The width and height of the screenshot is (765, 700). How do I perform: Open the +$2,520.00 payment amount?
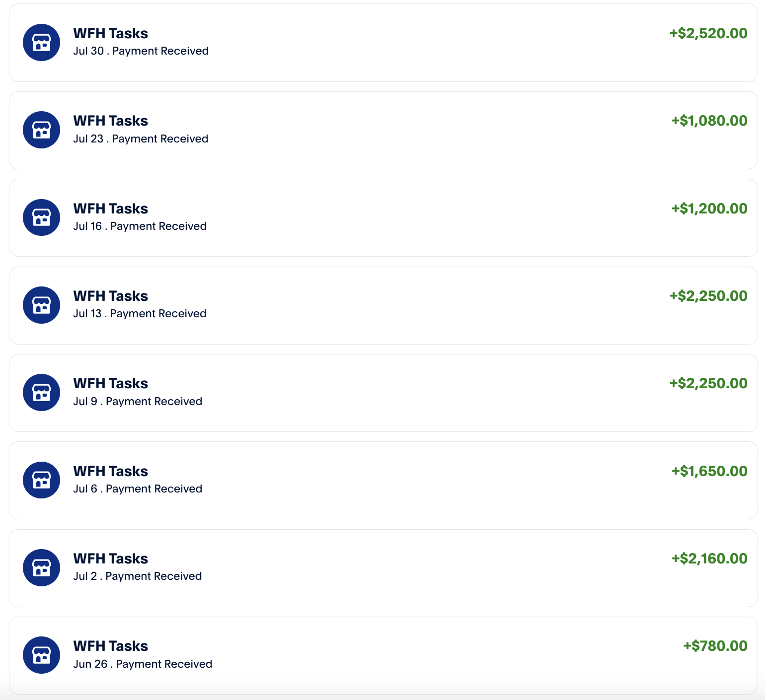tap(708, 33)
